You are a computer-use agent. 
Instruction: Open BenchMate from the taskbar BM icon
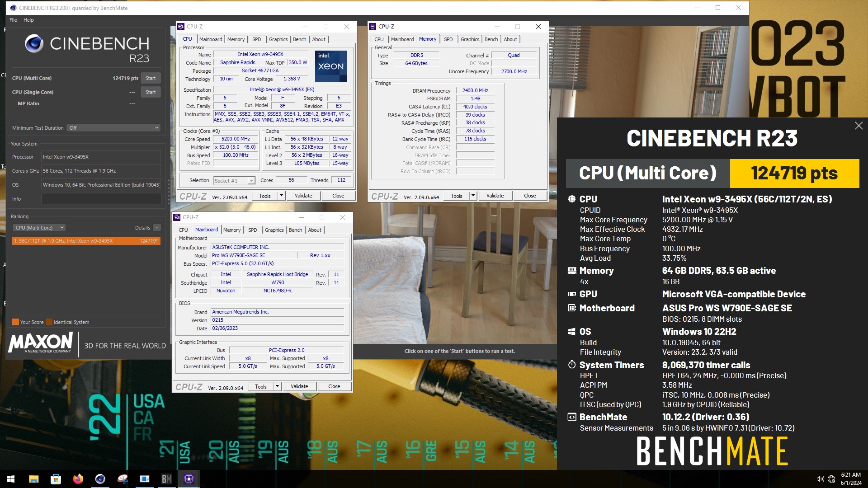pyautogui.click(x=166, y=479)
